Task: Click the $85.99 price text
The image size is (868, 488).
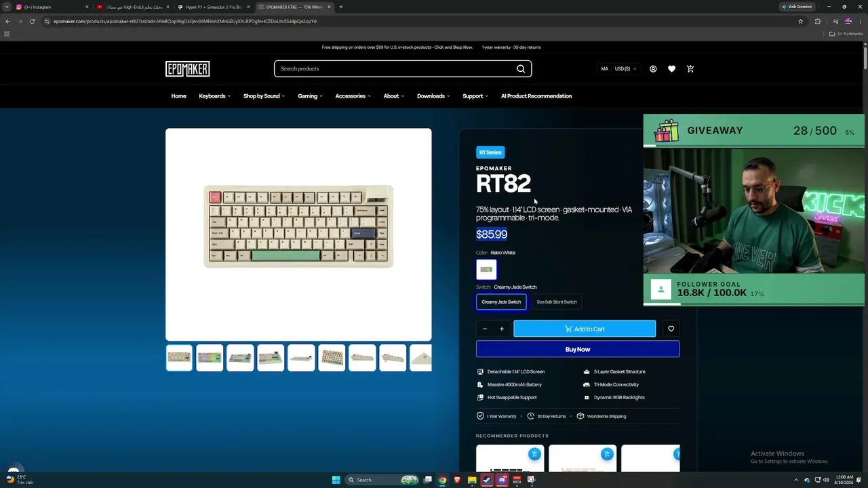Action: (x=492, y=235)
